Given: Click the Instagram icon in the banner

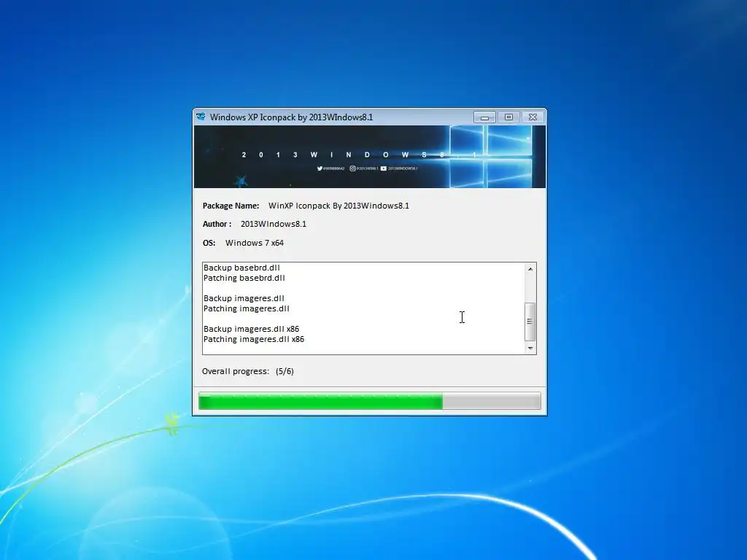Looking at the screenshot, I should click(352, 168).
